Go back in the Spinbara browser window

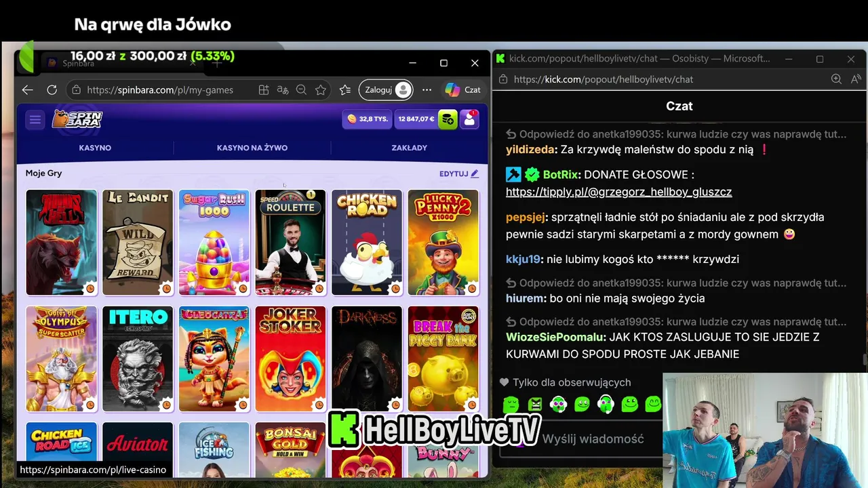pos(27,89)
